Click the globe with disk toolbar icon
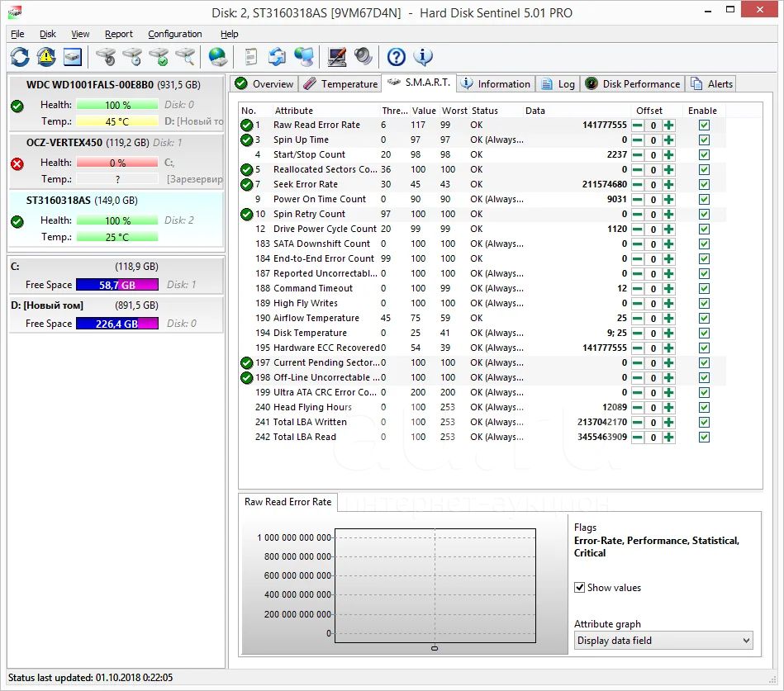This screenshot has height=691, width=784. pos(218,56)
